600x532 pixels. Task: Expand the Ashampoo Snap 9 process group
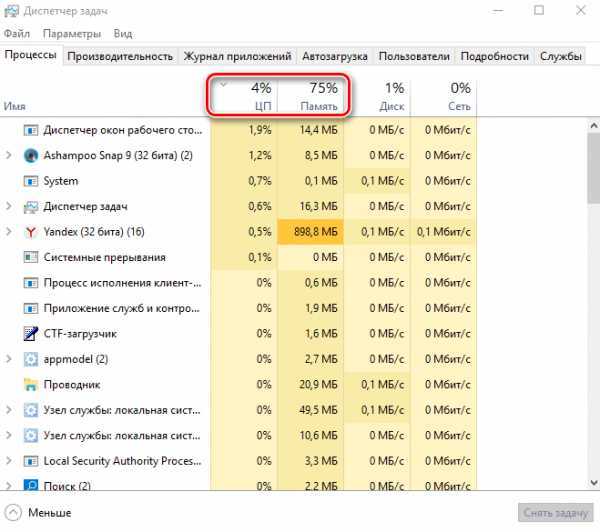tap(9, 155)
